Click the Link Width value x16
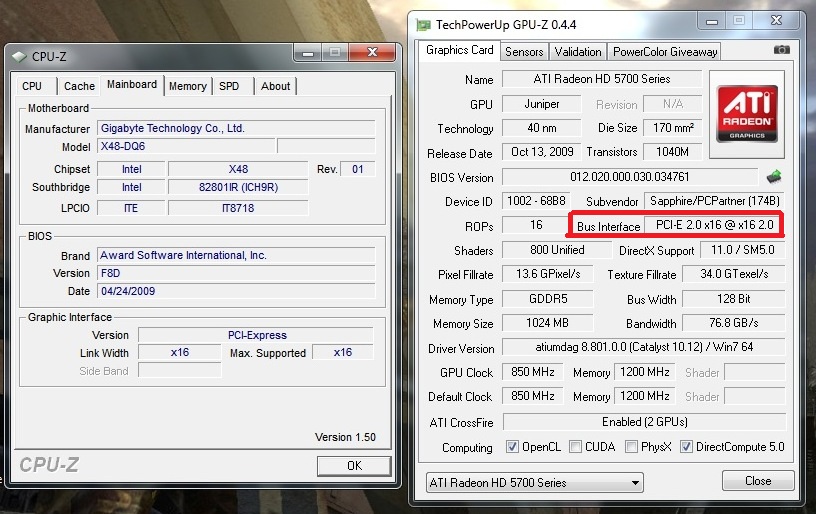This screenshot has width=816, height=514. 180,352
